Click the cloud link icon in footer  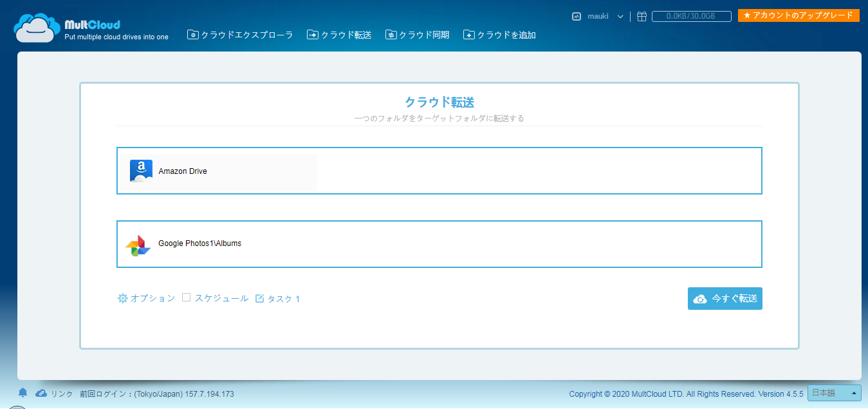(x=41, y=393)
